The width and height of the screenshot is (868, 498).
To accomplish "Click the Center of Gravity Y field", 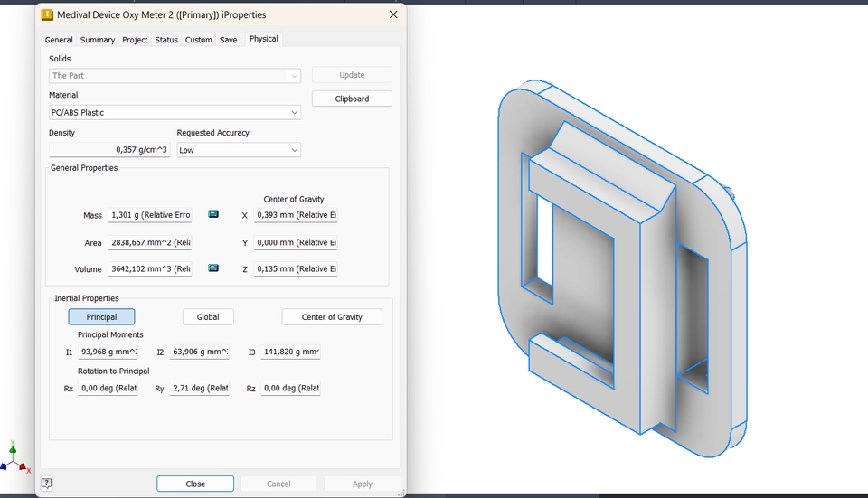I will (296, 242).
